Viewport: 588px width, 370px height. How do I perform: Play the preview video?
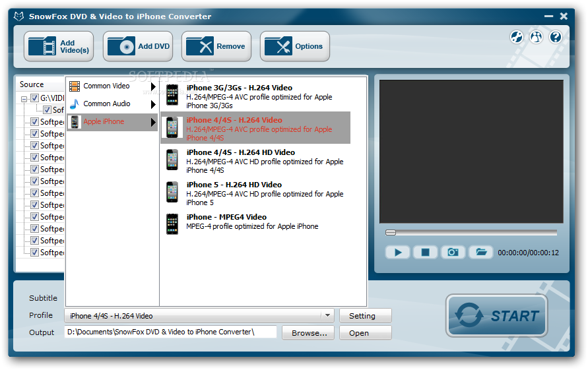[x=398, y=253]
